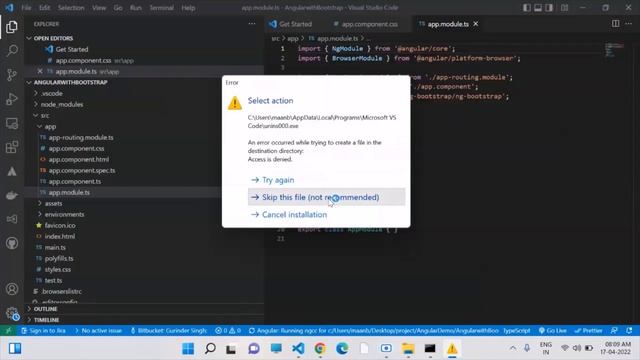This screenshot has width=640, height=360.
Task: Open Remote Explorer view in activity bar
Action: pyautogui.click(x=12, y=123)
